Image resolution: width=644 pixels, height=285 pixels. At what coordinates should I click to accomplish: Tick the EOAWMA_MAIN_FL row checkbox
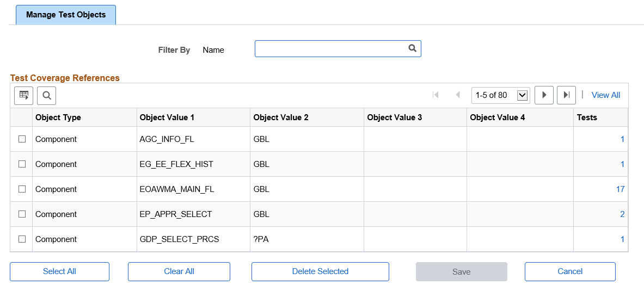click(22, 189)
